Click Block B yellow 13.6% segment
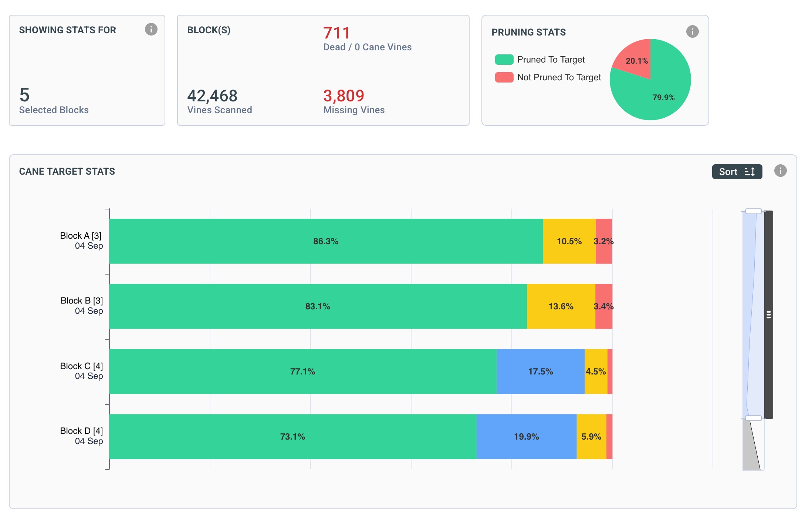 point(561,306)
